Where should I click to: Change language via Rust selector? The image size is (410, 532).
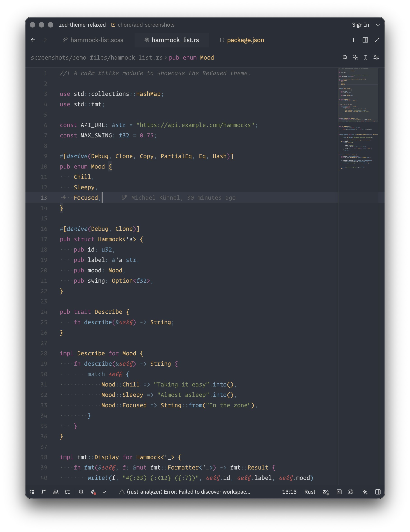point(310,492)
